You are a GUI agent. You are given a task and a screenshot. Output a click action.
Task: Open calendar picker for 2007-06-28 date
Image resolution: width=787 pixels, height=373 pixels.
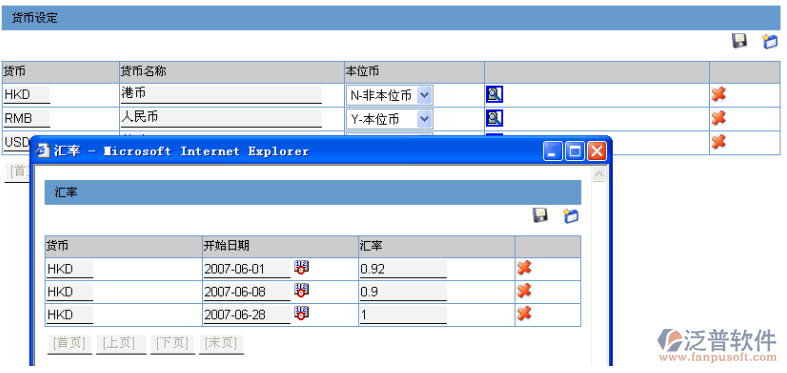pos(301,313)
